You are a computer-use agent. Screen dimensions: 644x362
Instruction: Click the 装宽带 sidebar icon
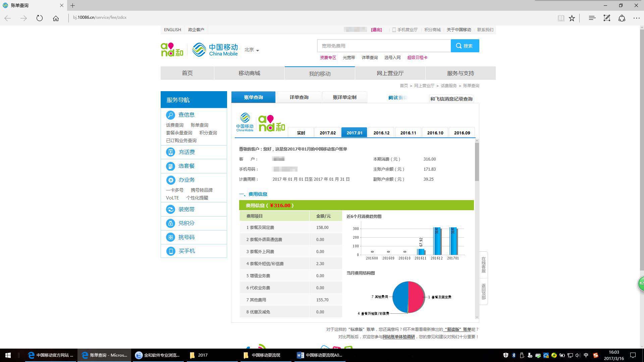170,209
